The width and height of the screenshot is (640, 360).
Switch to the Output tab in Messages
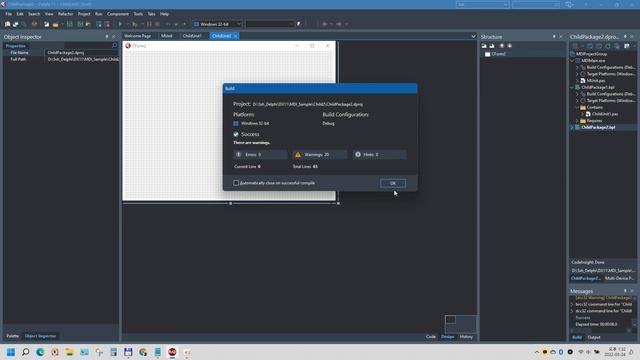pyautogui.click(x=594, y=337)
